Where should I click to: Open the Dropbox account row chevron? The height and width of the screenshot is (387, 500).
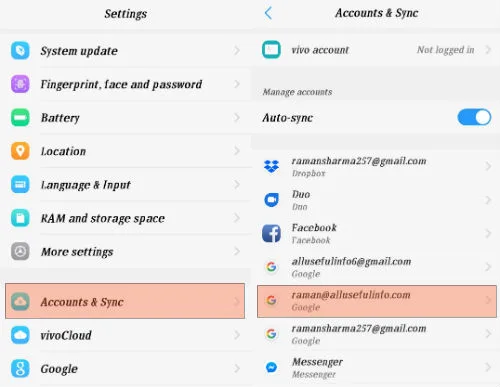click(488, 166)
